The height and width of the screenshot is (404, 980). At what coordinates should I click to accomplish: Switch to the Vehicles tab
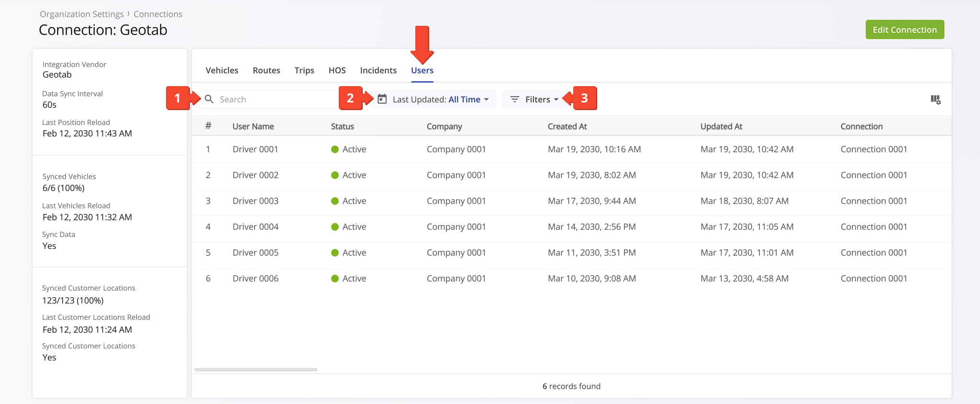[222, 70]
